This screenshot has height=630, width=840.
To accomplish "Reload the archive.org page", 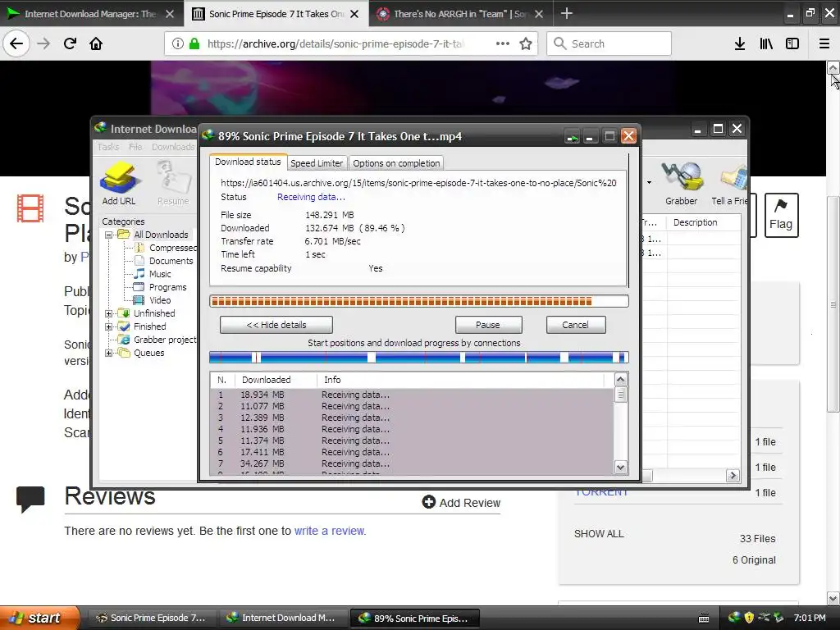I will point(70,43).
